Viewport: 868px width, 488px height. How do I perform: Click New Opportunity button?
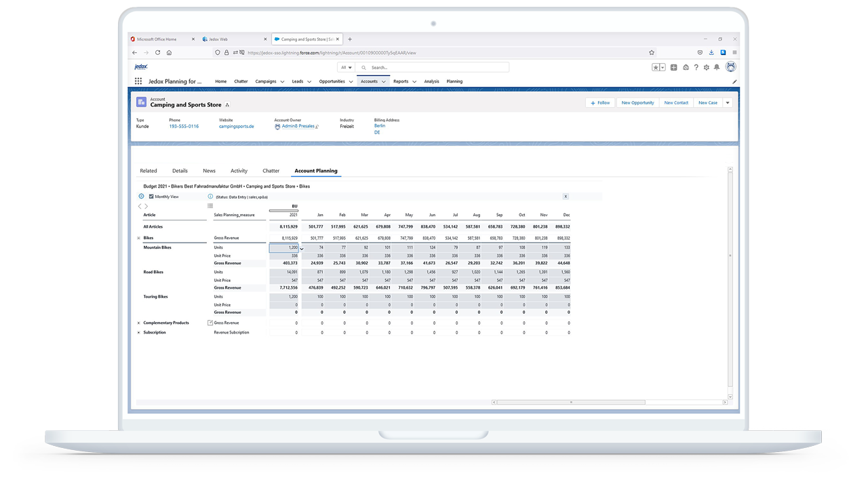pos(637,103)
